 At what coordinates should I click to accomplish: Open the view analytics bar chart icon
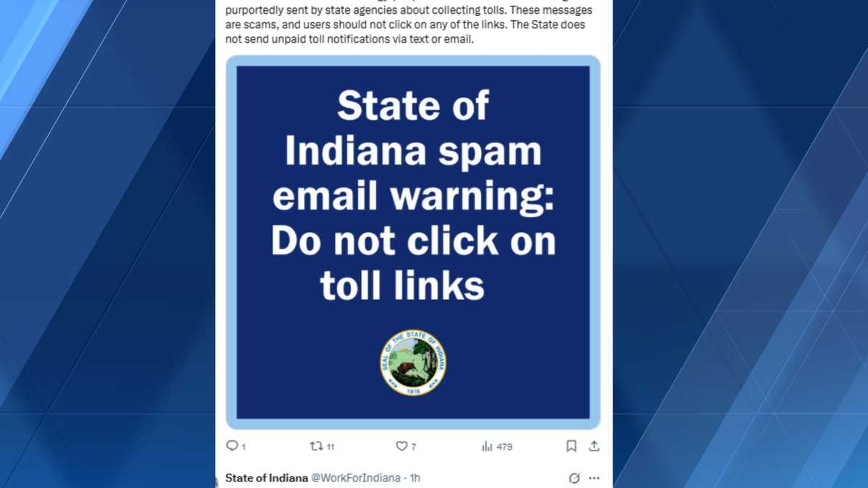tap(487, 446)
